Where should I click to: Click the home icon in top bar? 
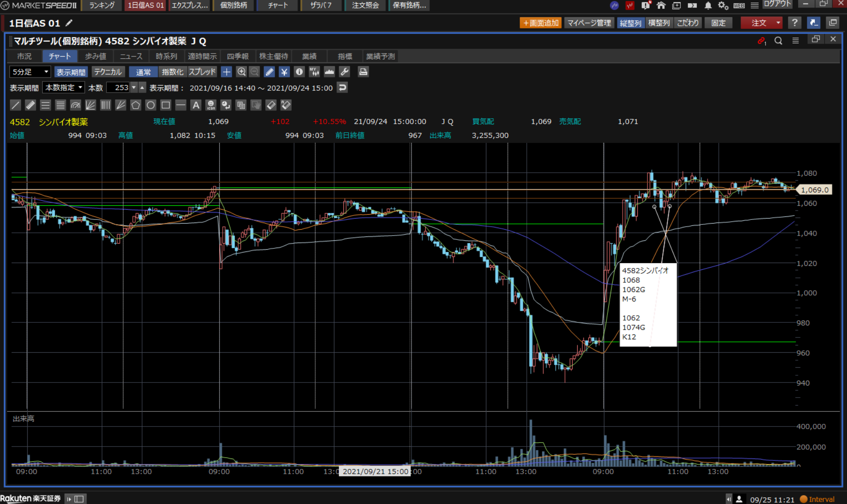coord(661,6)
